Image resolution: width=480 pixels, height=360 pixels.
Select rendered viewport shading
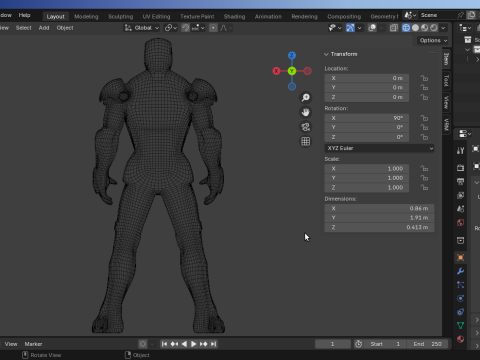click(x=434, y=28)
